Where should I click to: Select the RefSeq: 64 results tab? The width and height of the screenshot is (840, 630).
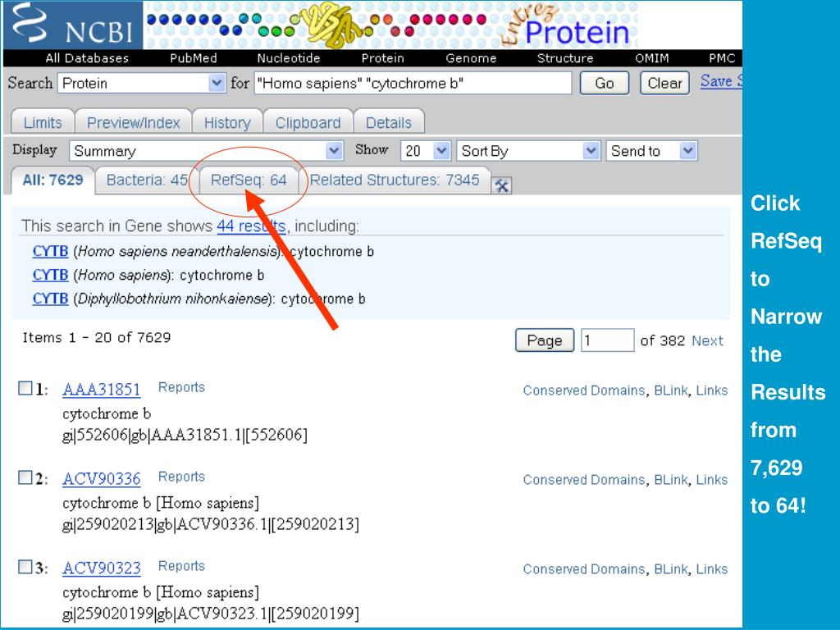pyautogui.click(x=249, y=180)
